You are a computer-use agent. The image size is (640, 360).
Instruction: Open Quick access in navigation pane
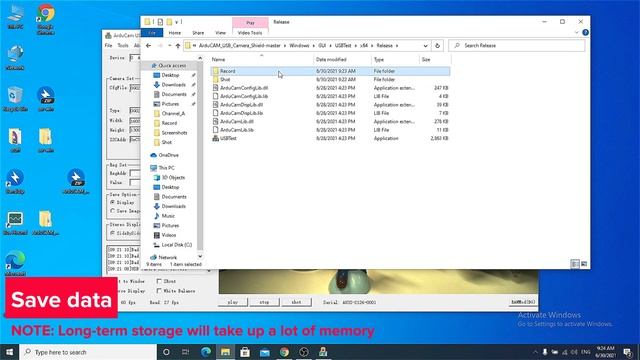[x=172, y=66]
